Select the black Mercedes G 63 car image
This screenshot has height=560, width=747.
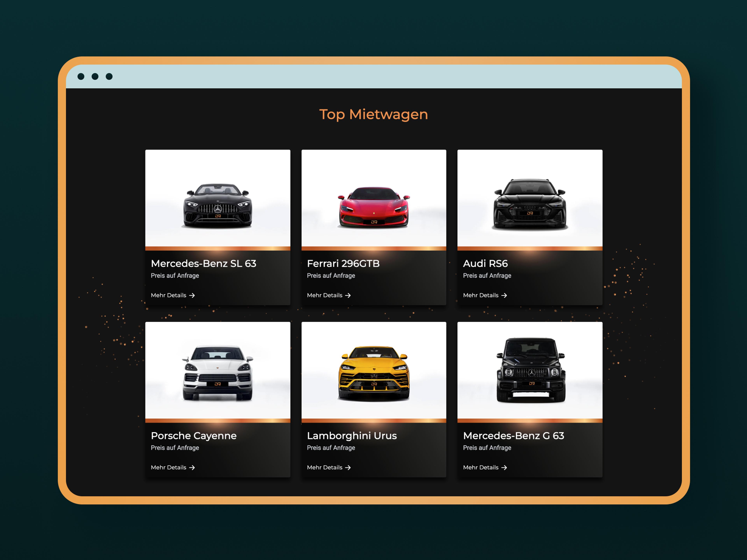[530, 370]
